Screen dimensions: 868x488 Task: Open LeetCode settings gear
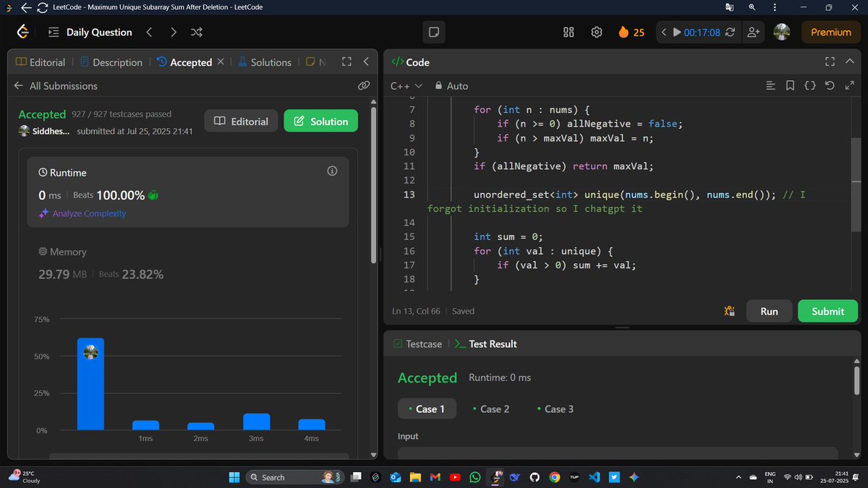(597, 32)
